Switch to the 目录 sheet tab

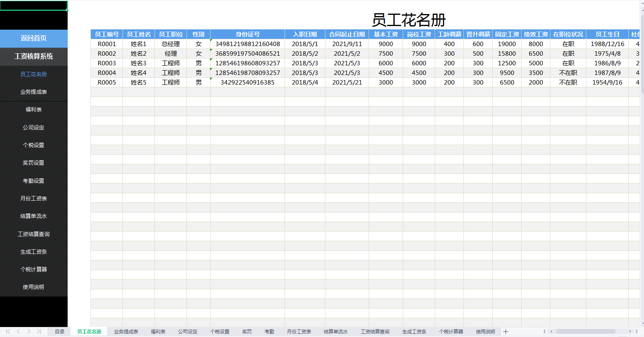click(x=60, y=331)
